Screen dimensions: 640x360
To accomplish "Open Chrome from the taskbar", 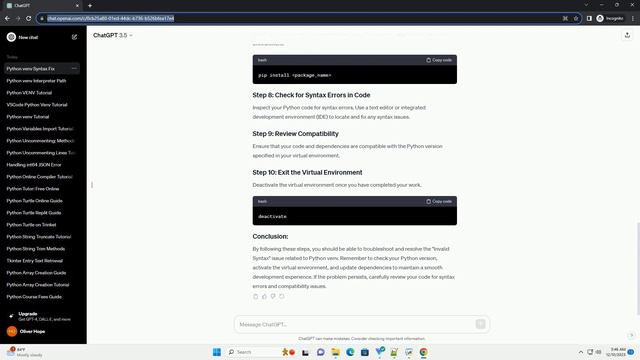I will click(424, 352).
